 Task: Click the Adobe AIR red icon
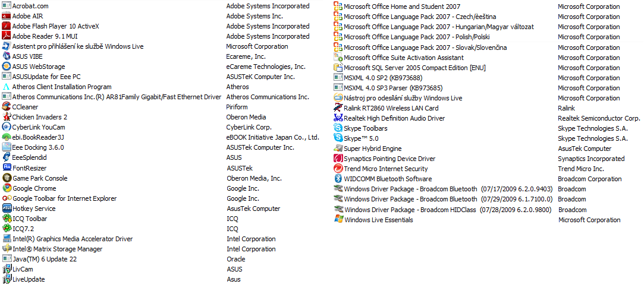6,17
